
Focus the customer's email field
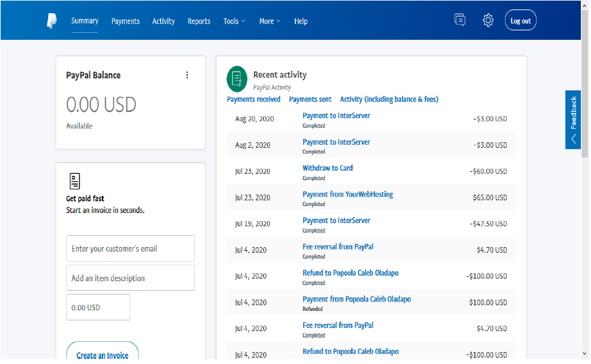130,248
